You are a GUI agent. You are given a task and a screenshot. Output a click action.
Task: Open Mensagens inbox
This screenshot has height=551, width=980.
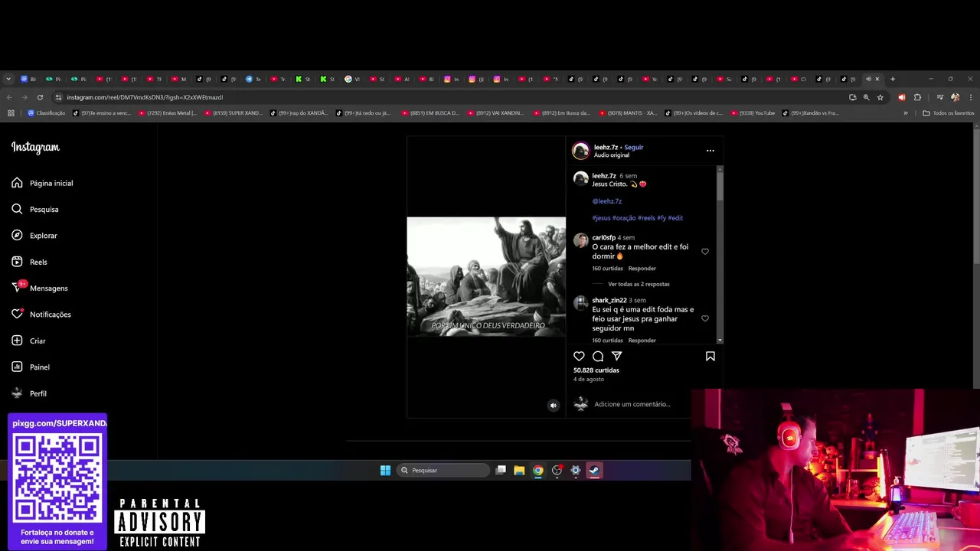(40, 288)
